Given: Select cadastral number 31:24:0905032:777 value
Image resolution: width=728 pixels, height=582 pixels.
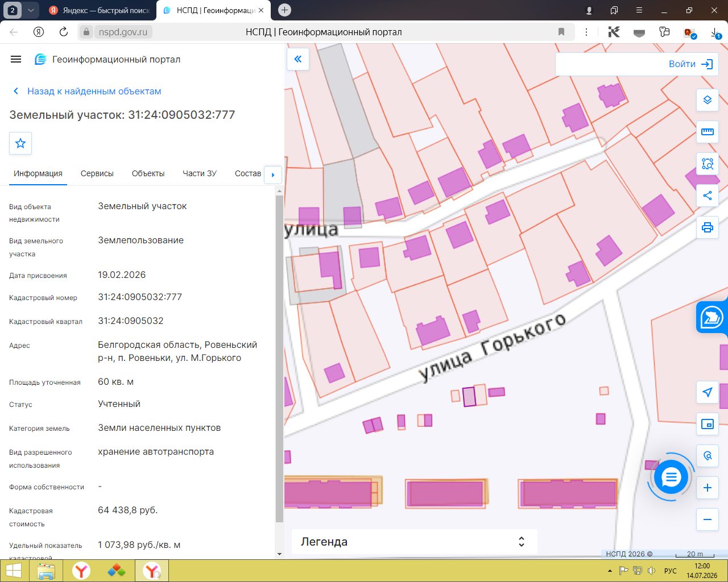Looking at the screenshot, I should point(140,297).
